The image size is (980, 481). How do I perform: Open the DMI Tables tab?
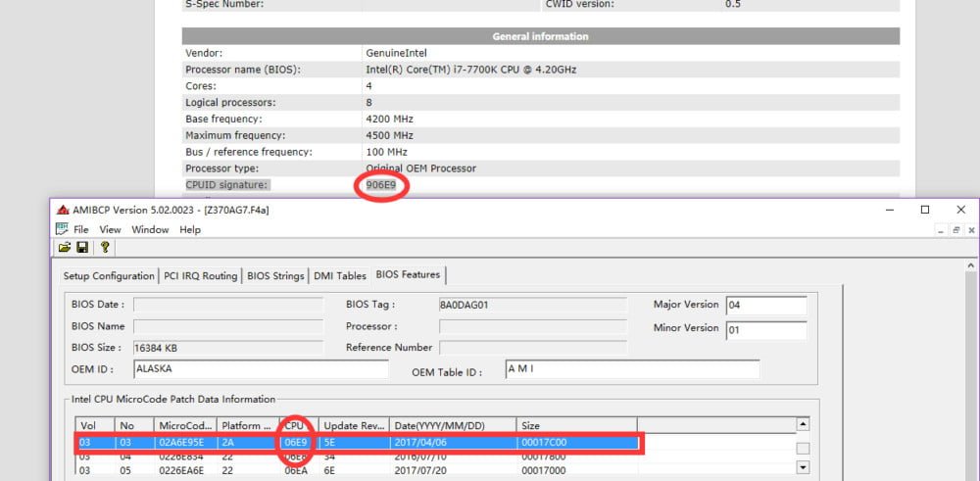click(339, 276)
